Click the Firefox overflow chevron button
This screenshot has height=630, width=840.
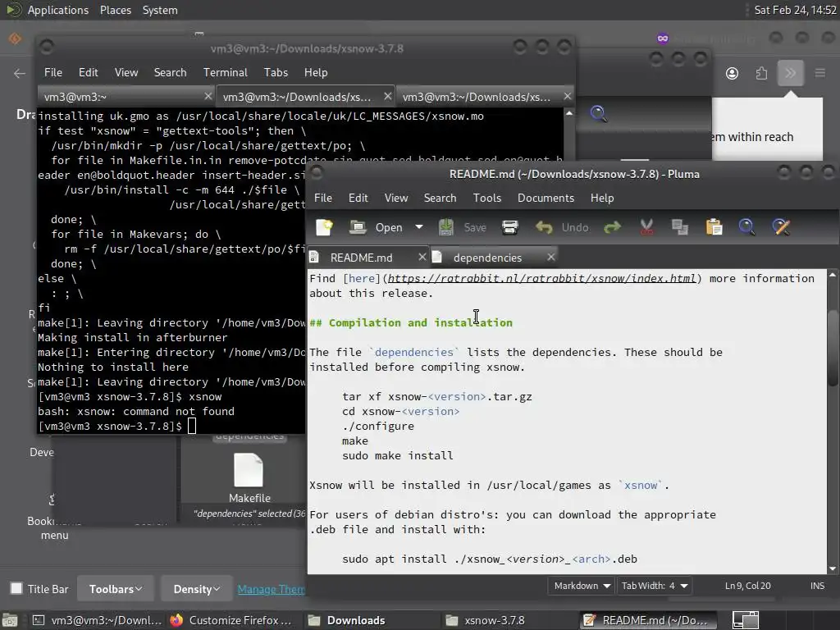click(790, 73)
